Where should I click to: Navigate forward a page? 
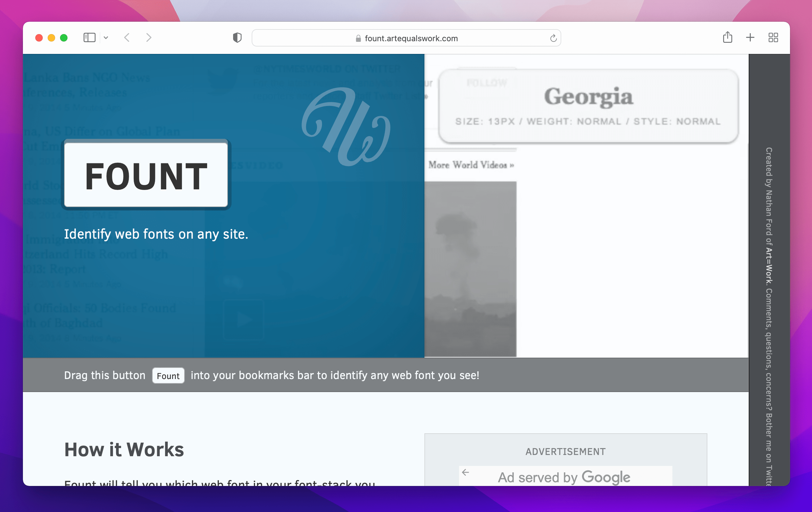(x=149, y=38)
